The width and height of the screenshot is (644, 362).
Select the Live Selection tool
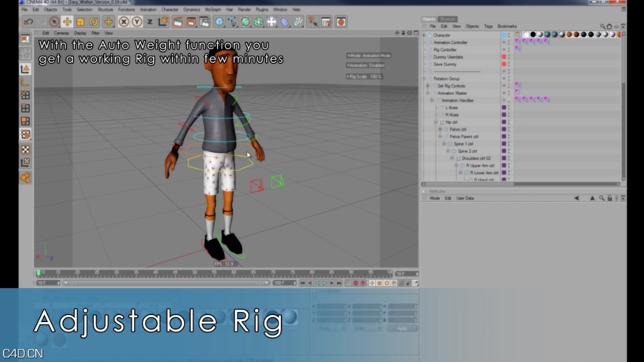pyautogui.click(x=55, y=22)
